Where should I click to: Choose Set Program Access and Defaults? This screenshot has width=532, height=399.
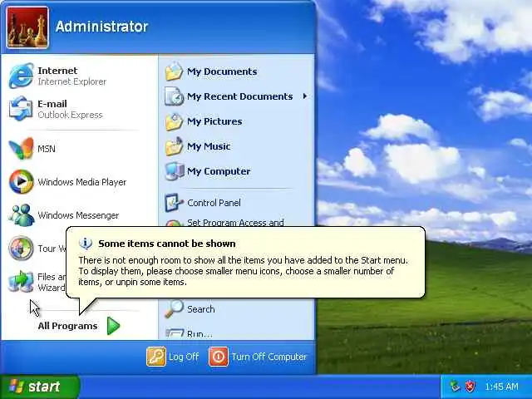click(236, 221)
